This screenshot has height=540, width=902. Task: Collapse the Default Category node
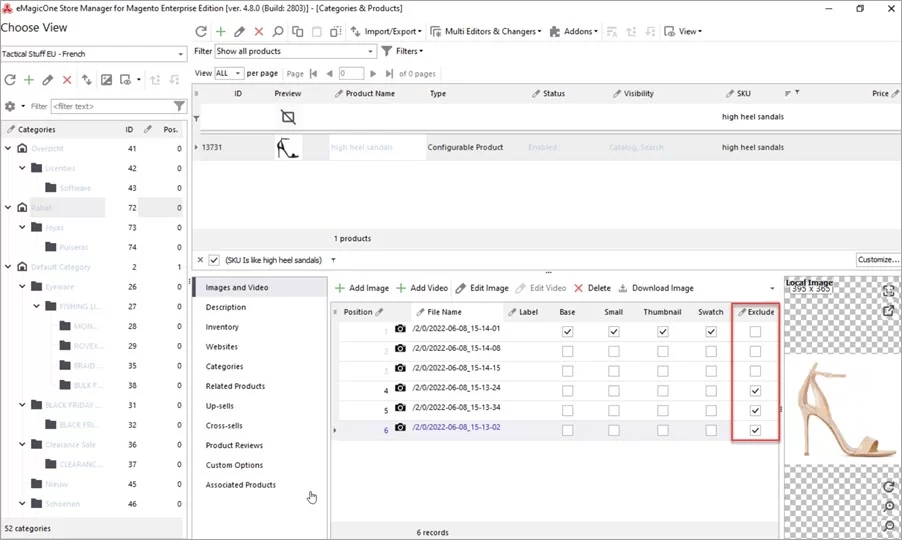pyautogui.click(x=8, y=267)
